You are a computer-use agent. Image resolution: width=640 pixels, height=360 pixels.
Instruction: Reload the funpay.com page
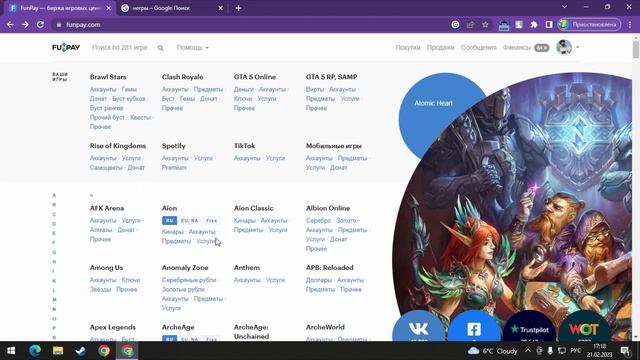pyautogui.click(x=40, y=25)
